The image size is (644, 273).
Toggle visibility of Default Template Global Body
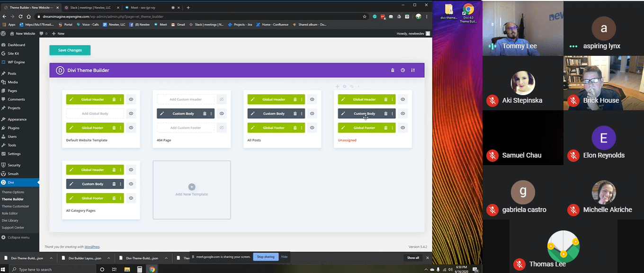tap(131, 114)
